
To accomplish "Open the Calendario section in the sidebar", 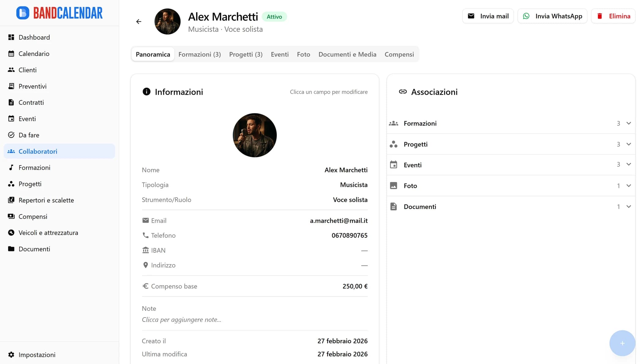I will point(34,54).
